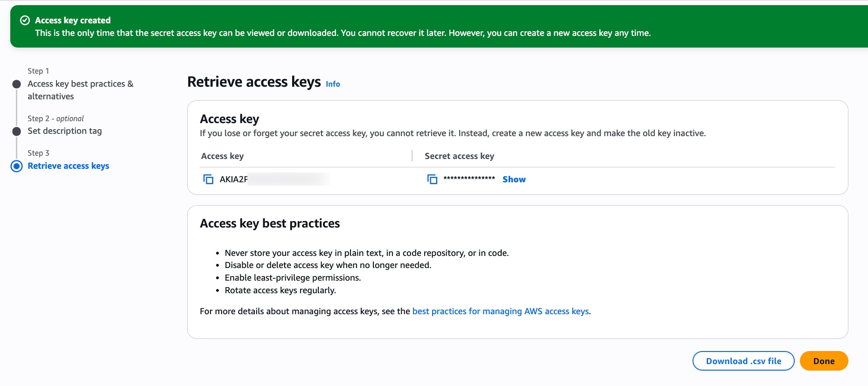
Task: Show the hidden secret access key
Action: point(513,179)
